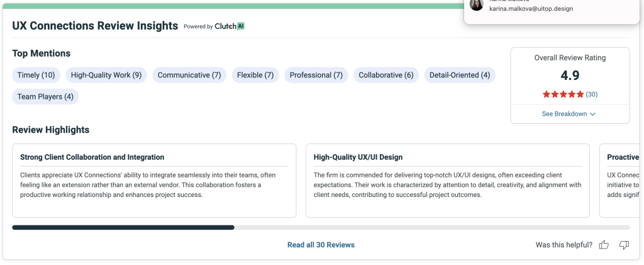Click the Top Mentions heading

[42, 54]
